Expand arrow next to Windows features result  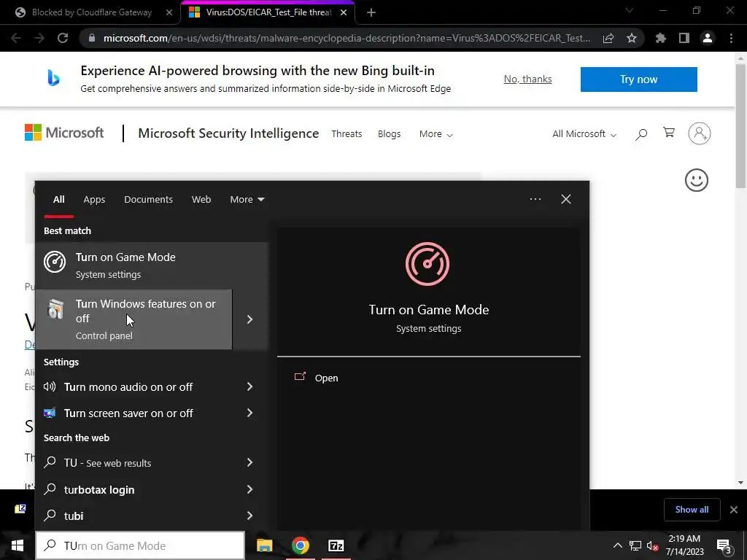pos(249,319)
